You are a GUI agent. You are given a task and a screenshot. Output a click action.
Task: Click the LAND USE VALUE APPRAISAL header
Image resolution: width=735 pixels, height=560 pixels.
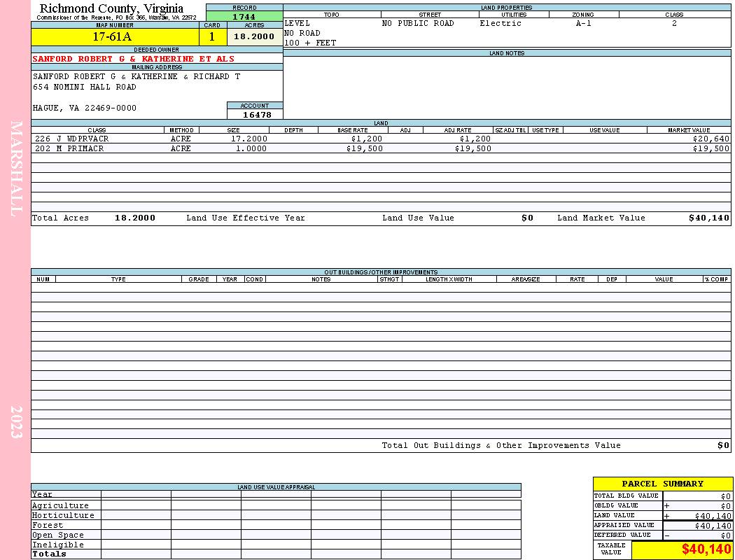(x=276, y=487)
